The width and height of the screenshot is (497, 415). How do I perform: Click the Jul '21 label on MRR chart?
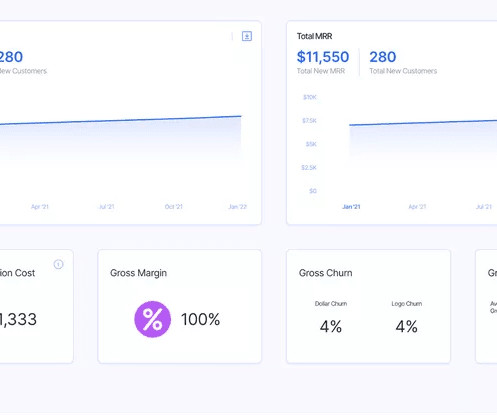[484, 207]
